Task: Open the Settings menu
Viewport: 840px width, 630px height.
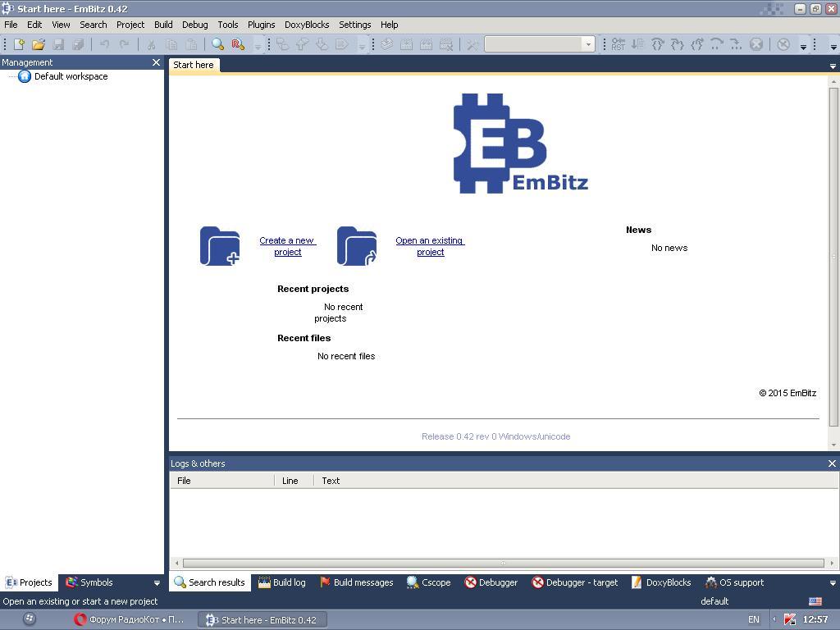Action: pos(354,25)
